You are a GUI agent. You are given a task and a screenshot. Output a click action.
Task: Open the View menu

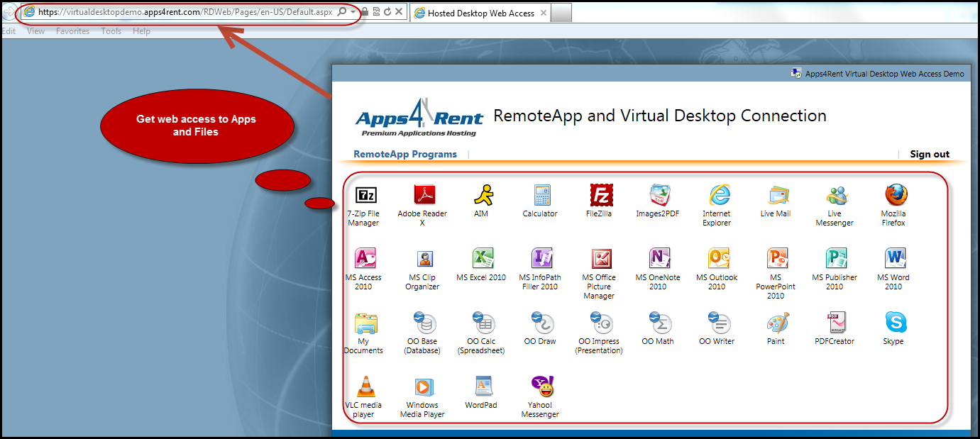click(35, 31)
